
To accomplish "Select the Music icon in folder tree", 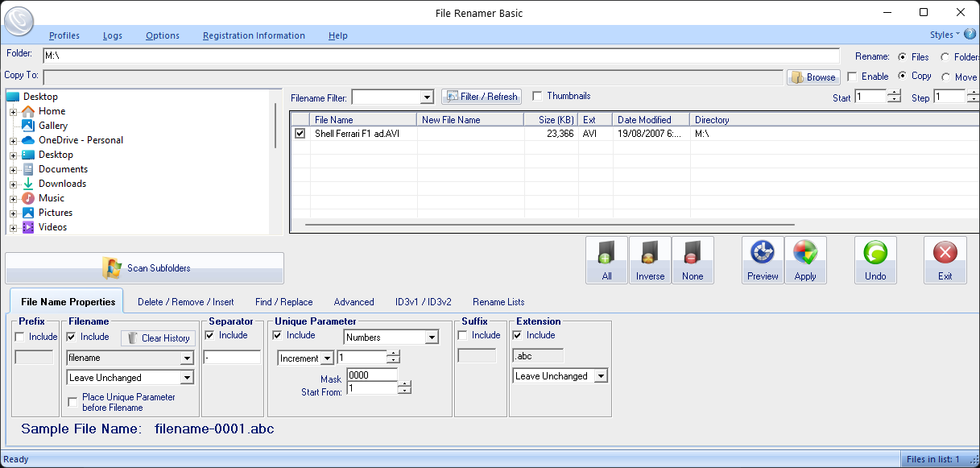I will click(28, 198).
